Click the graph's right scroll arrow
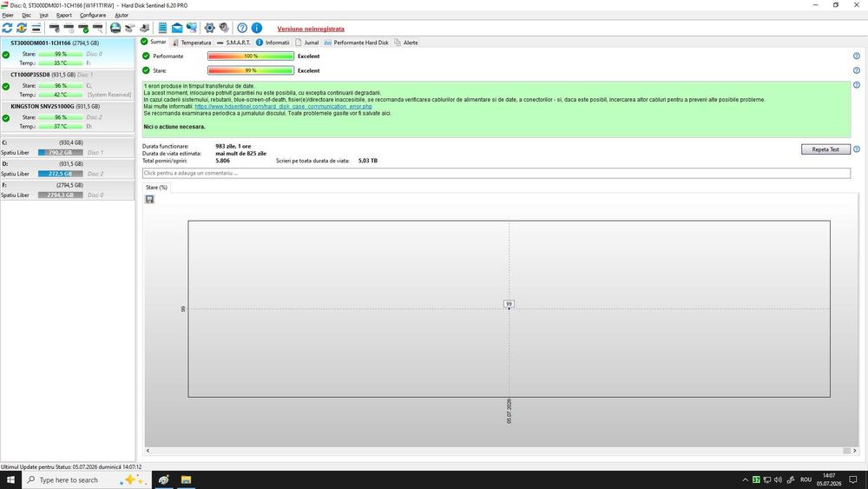 pos(855,451)
